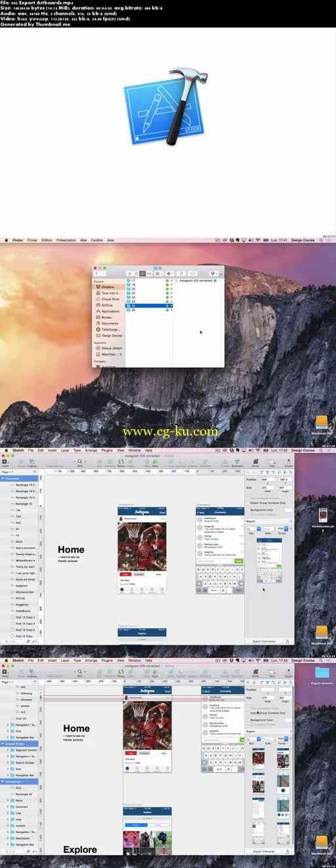Open Page 1 dropdown in Export Artboards frame
Image resolution: width=336 pixels, height=868 pixels.
[8, 682]
